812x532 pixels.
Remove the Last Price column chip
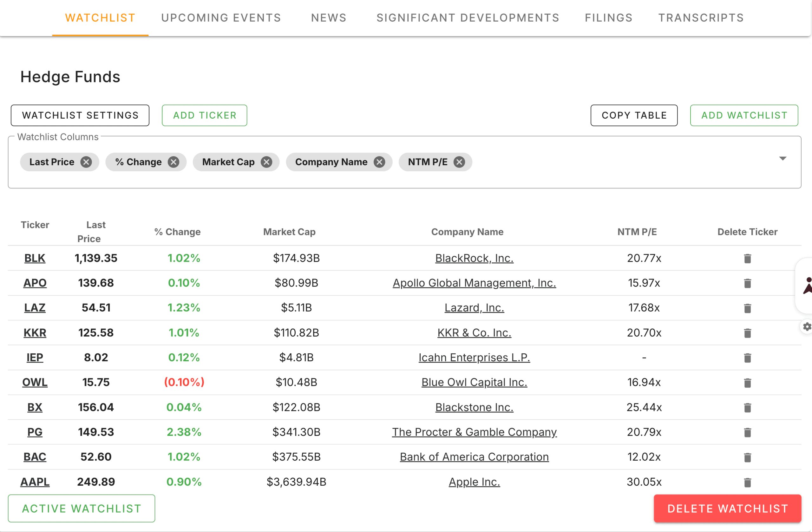coord(86,162)
